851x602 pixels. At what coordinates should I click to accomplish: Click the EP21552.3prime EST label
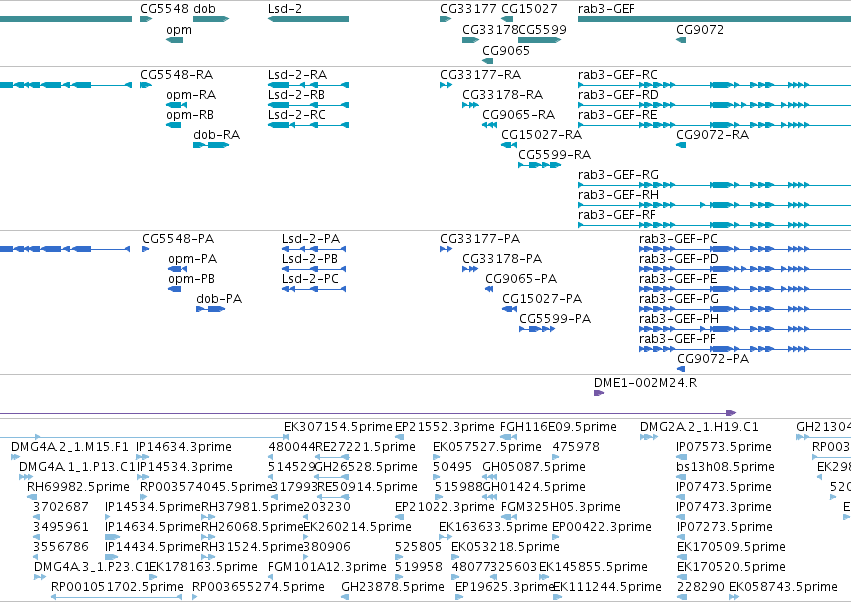[x=445, y=427]
